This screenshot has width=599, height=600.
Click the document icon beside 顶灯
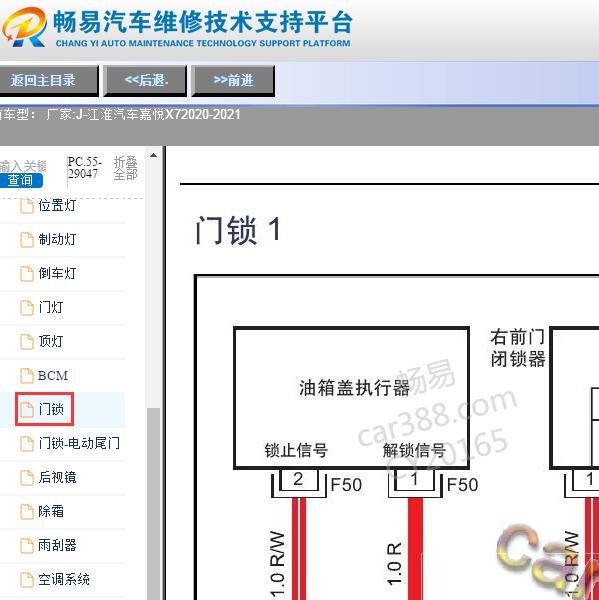pyautogui.click(x=26, y=342)
